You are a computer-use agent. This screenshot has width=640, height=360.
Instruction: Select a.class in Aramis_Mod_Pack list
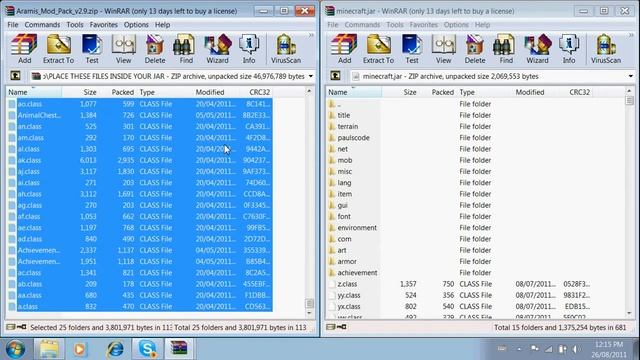[x=140, y=307]
